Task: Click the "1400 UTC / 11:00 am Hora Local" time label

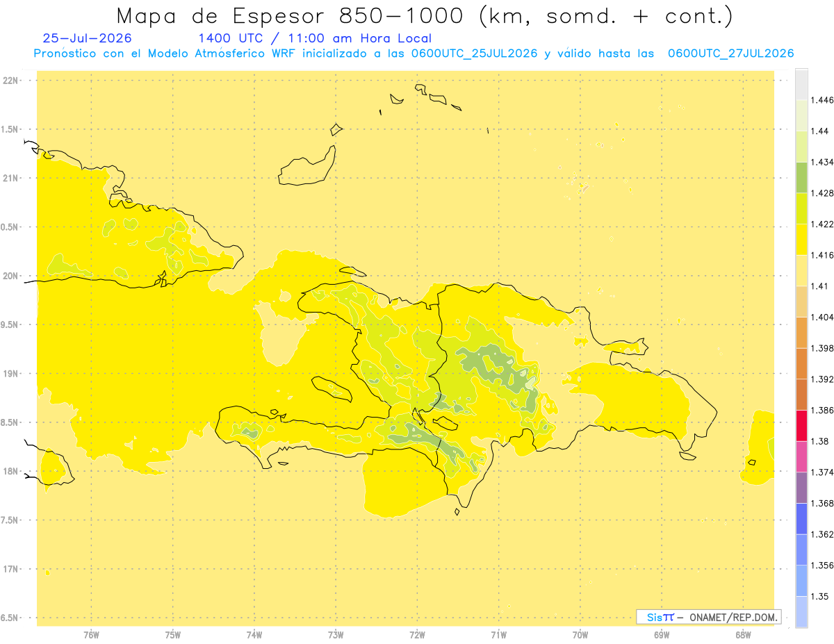Action: pyautogui.click(x=315, y=38)
